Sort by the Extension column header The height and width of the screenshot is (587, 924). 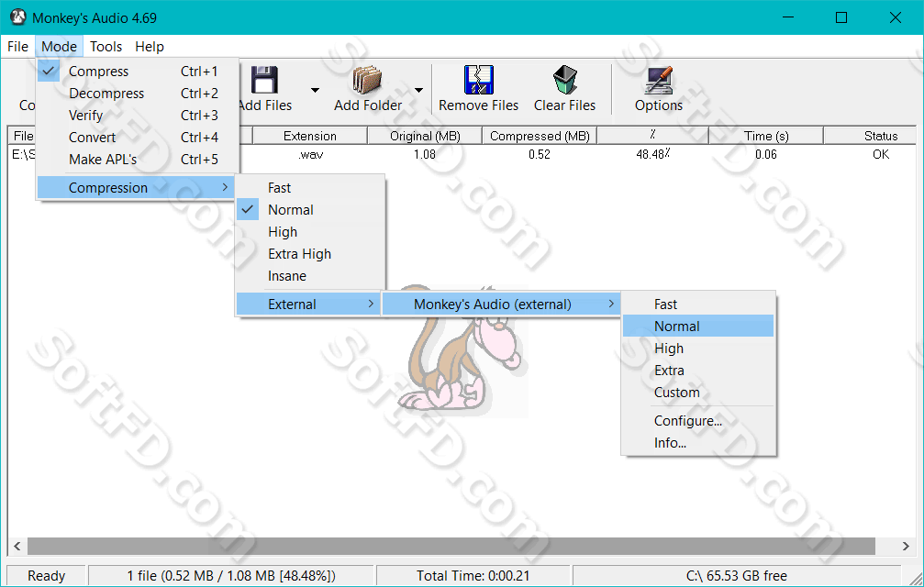pos(310,136)
